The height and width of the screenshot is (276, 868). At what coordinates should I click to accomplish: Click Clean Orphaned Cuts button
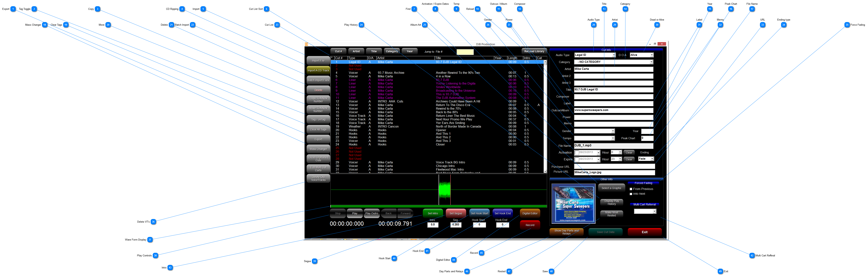318,159
